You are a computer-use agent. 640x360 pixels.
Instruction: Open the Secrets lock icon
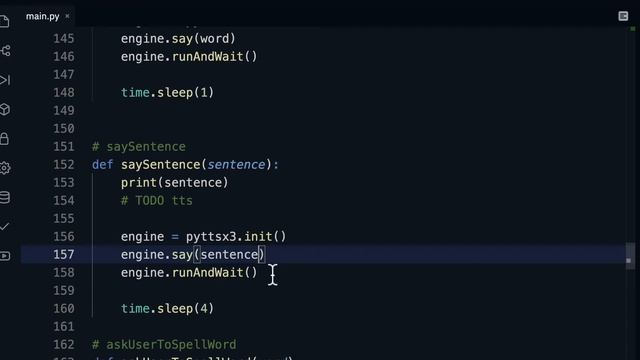tap(4, 139)
